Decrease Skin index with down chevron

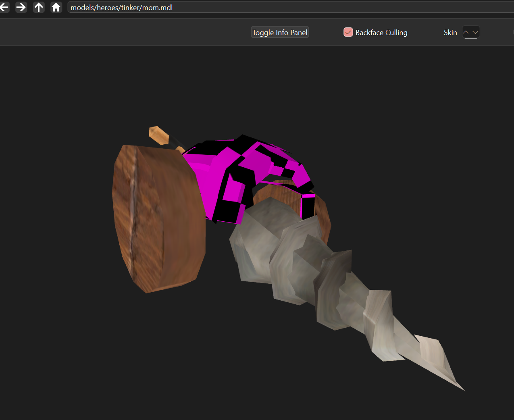click(x=475, y=32)
